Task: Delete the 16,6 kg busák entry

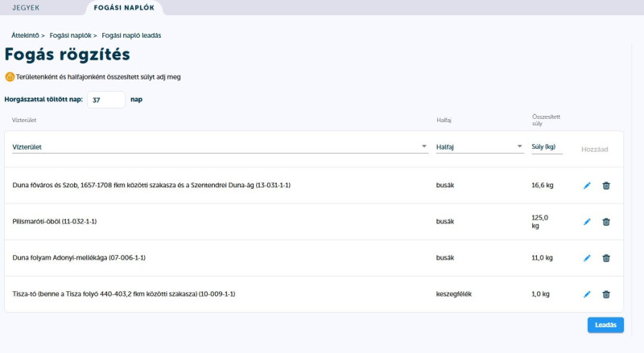Action: [606, 186]
